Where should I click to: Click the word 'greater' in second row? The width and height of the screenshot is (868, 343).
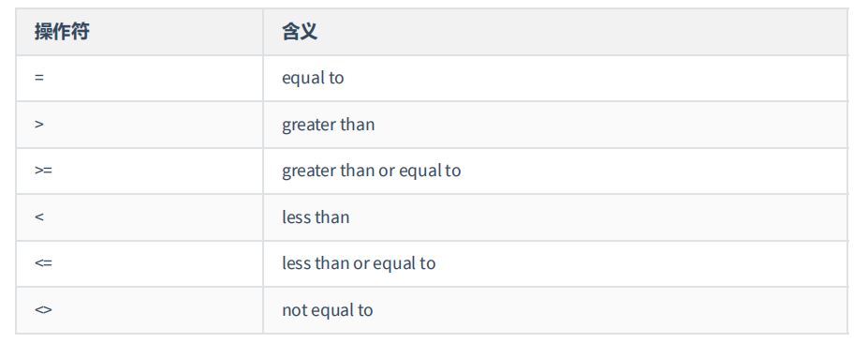pos(308,126)
